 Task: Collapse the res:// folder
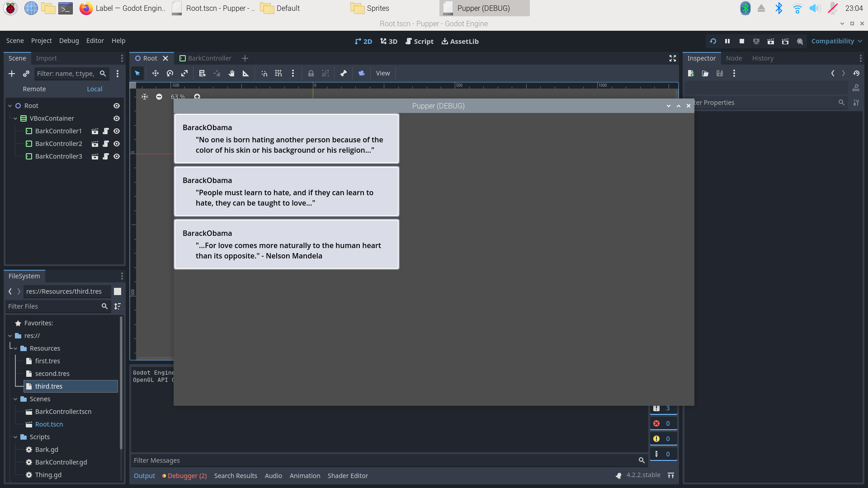click(10, 336)
